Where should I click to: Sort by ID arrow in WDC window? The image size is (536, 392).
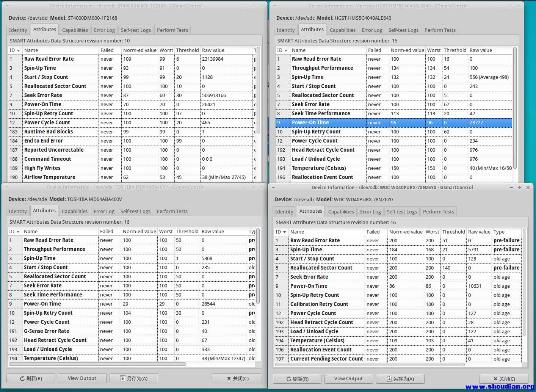pyautogui.click(x=284, y=232)
